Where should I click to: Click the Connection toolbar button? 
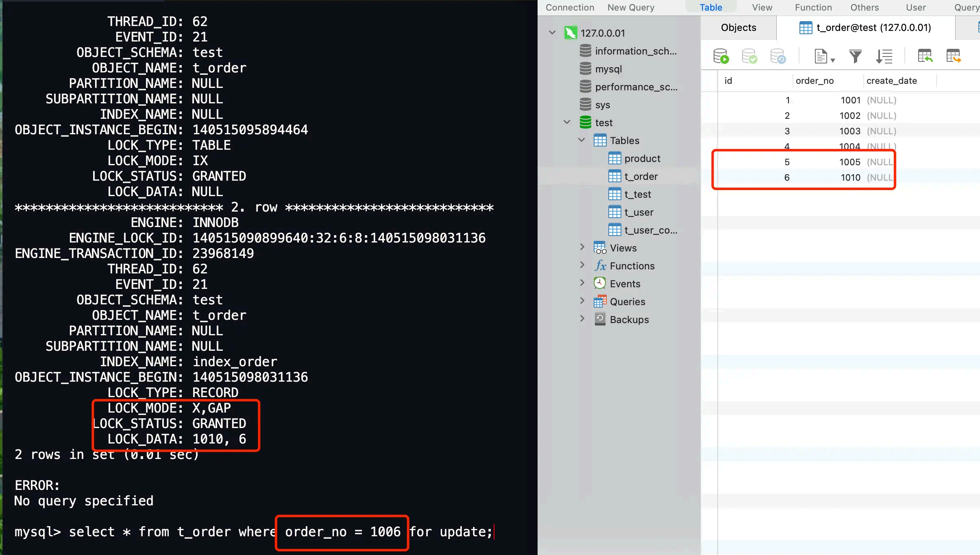coord(570,7)
